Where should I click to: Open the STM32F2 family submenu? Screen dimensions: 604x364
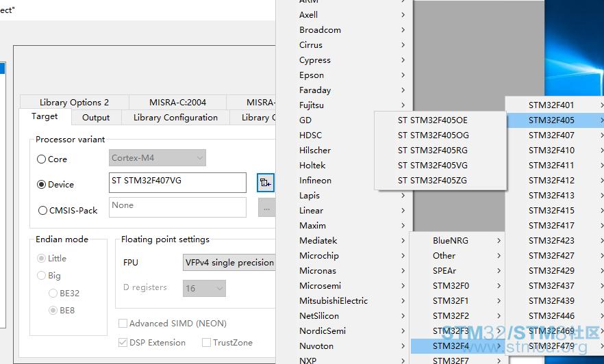click(x=457, y=315)
